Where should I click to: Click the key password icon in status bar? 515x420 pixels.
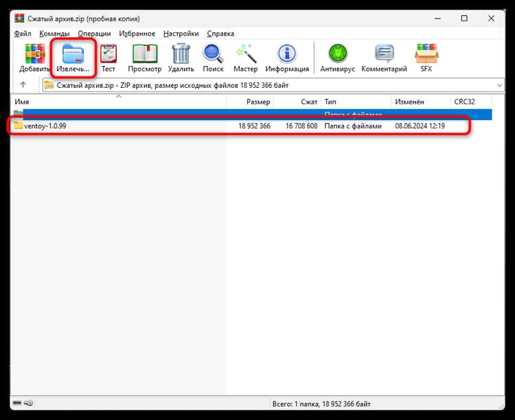[x=29, y=403]
